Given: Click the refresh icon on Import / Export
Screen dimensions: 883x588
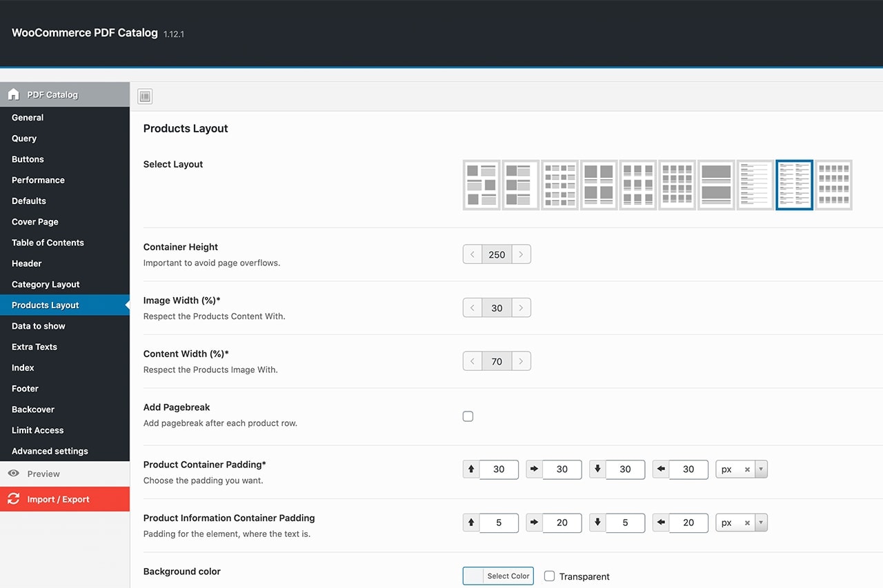Looking at the screenshot, I should click(x=14, y=499).
